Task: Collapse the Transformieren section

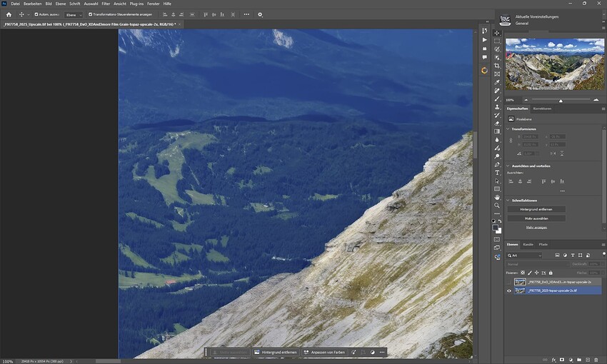Action: click(x=508, y=128)
